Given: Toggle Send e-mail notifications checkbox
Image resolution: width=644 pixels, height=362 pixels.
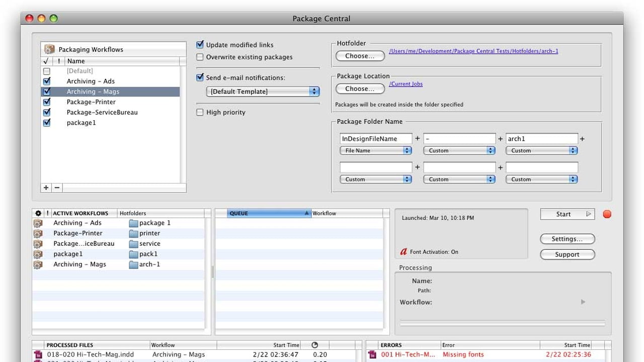Looking at the screenshot, I should [x=200, y=77].
